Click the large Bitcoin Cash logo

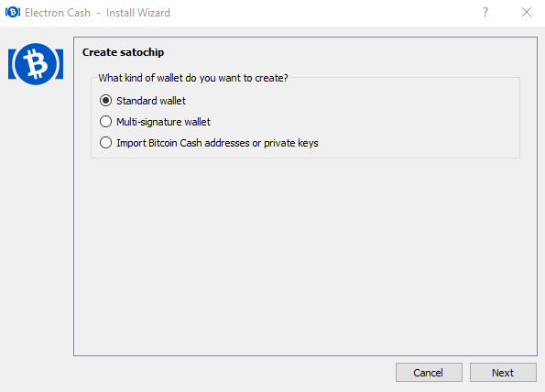pyautogui.click(x=36, y=64)
